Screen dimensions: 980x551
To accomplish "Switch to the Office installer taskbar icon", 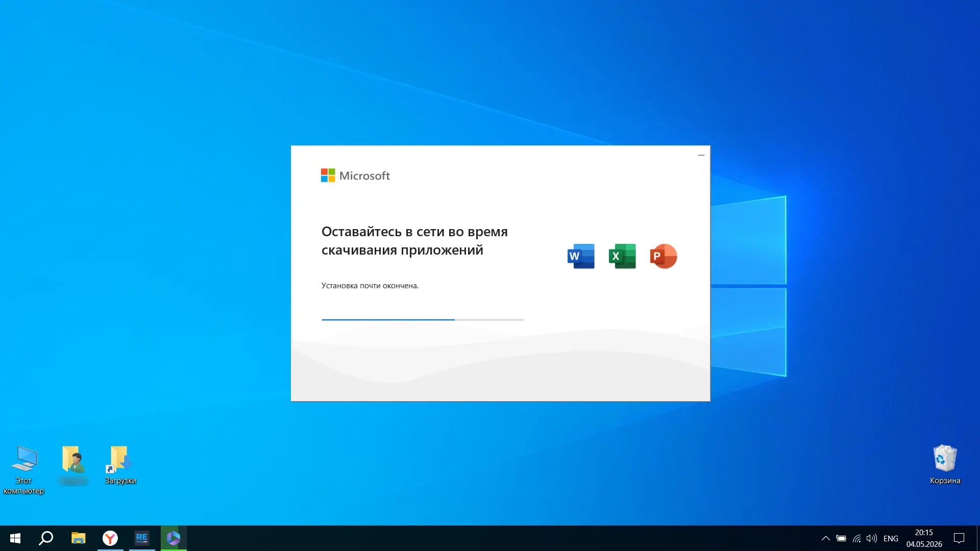I will [x=174, y=538].
